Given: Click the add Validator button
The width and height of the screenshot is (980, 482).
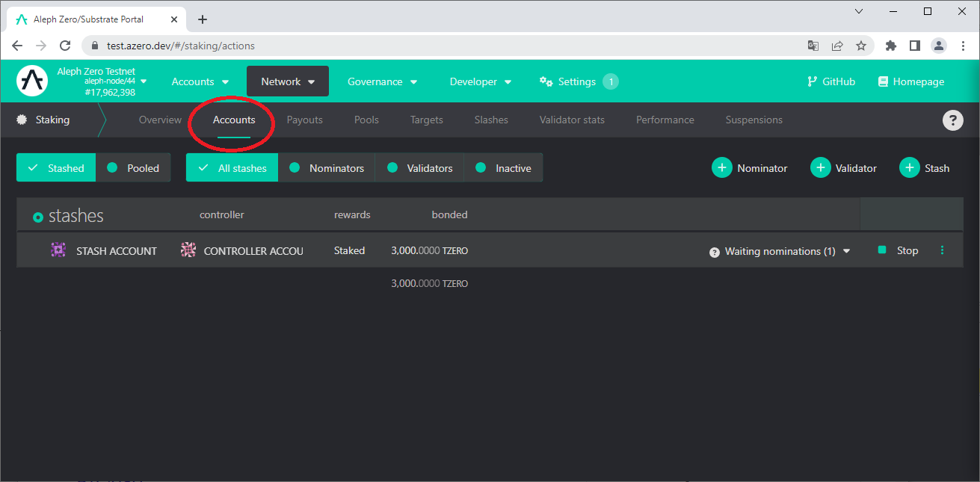Looking at the screenshot, I should pyautogui.click(x=844, y=168).
